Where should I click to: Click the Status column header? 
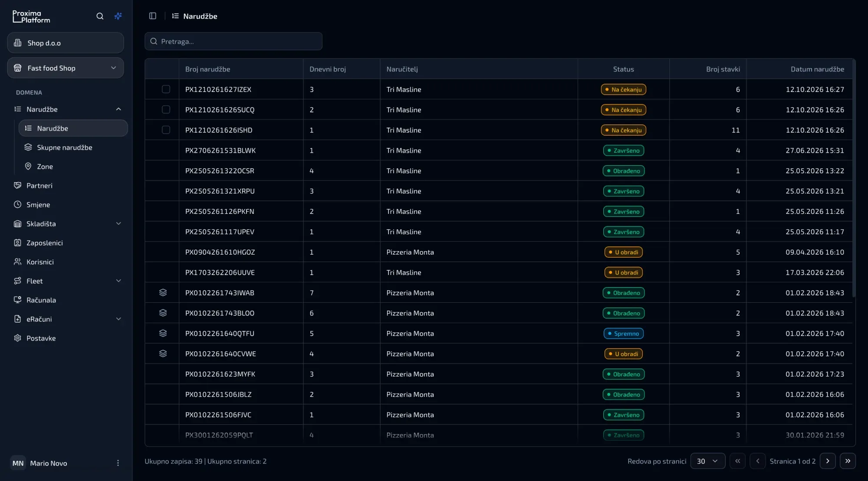click(623, 69)
